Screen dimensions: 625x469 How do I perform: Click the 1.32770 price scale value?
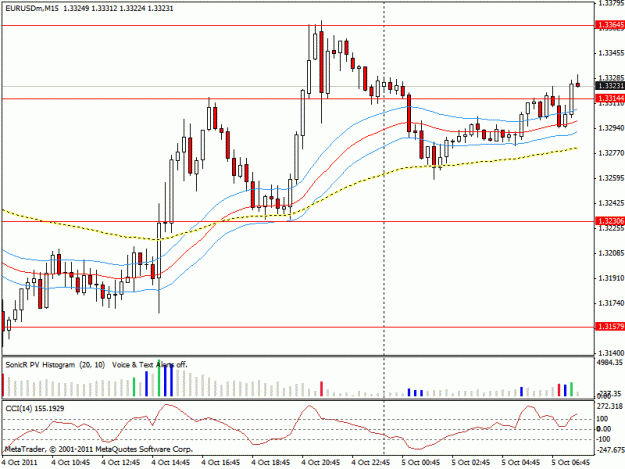[x=611, y=153]
